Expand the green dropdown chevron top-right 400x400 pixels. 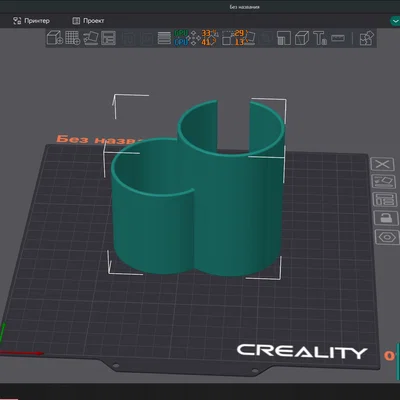(x=395, y=21)
